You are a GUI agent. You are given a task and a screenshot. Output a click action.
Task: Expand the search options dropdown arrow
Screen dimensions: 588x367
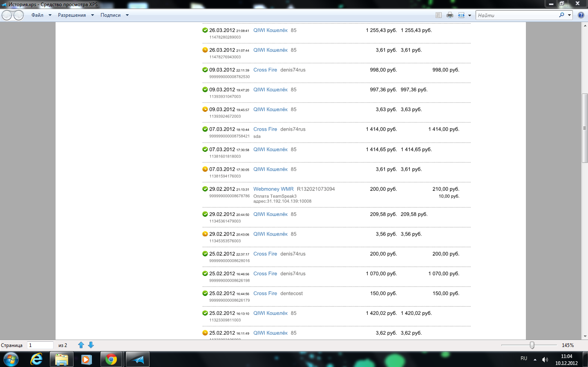(x=569, y=15)
